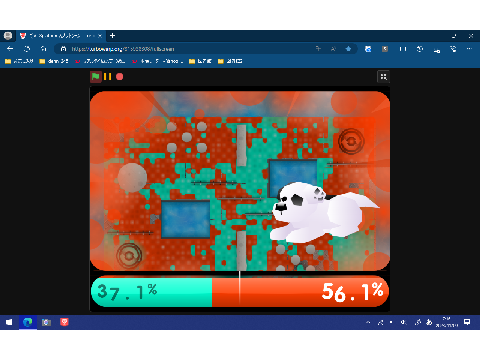
Task: Click the teal 37.1% score bar segment
Action: [x=152, y=292]
